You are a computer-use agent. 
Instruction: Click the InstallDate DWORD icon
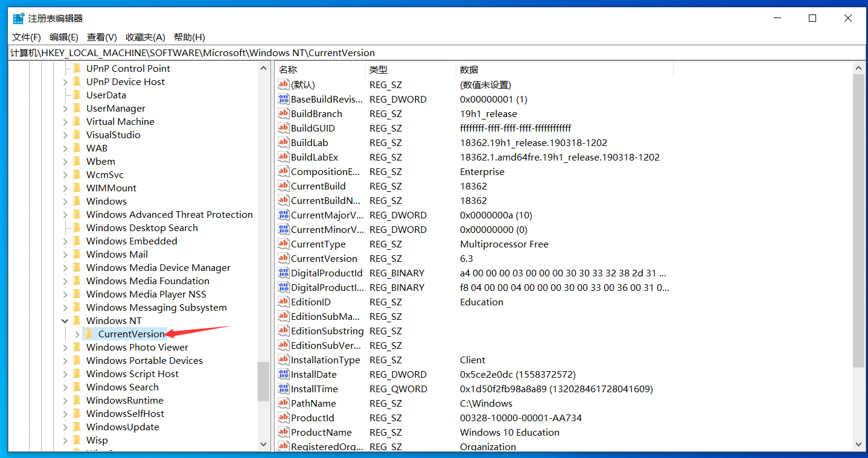click(x=283, y=374)
